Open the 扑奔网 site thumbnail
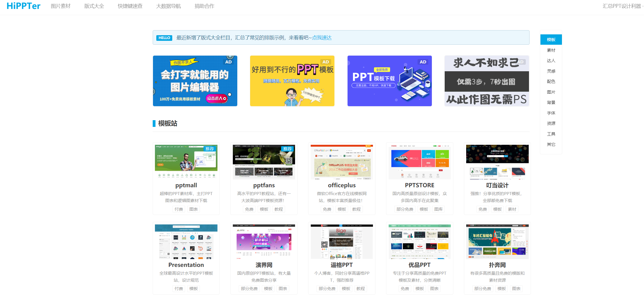The width and height of the screenshot is (644, 301). point(497,241)
